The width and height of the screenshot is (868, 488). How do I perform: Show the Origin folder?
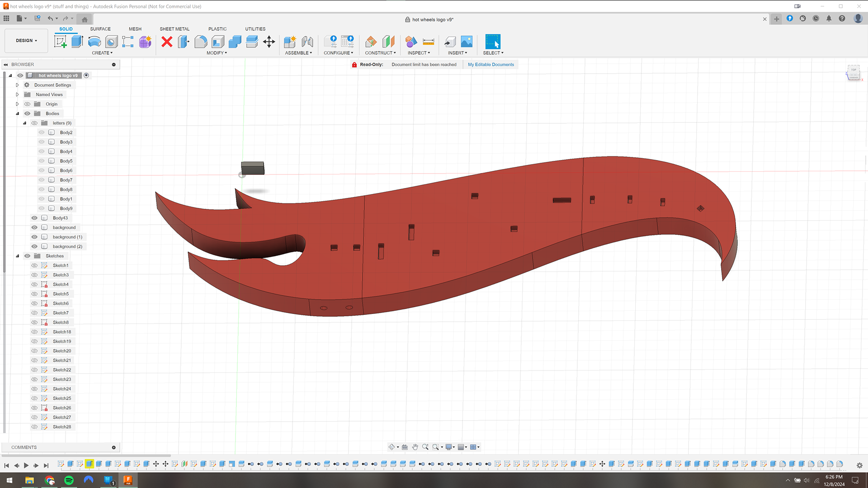27,104
